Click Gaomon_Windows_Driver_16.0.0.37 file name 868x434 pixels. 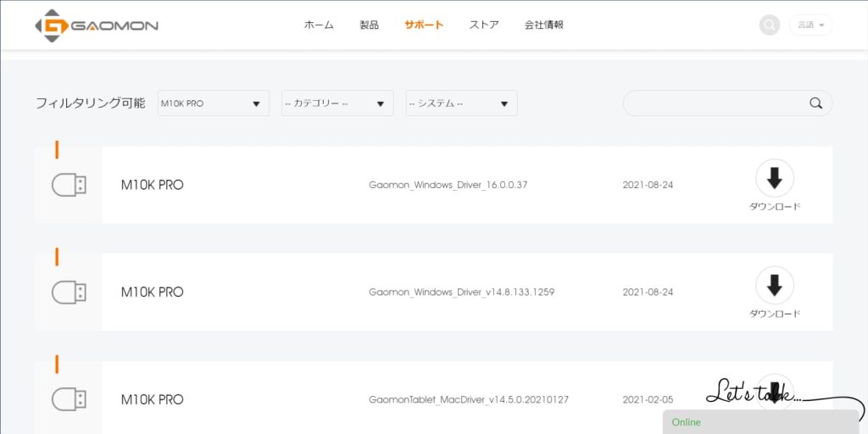(448, 185)
